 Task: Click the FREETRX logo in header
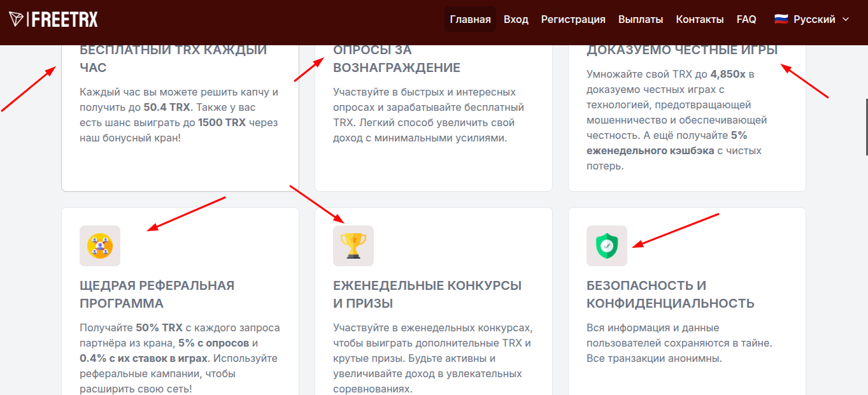click(x=53, y=20)
